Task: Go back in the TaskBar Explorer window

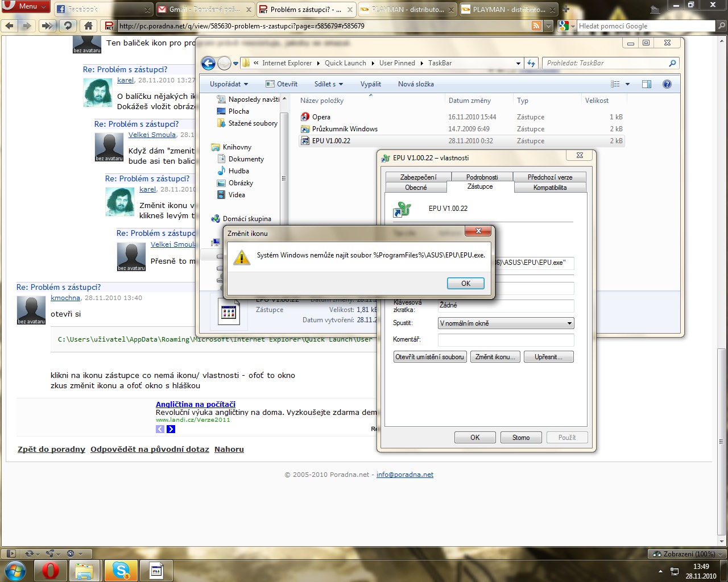Action: pyautogui.click(x=209, y=63)
